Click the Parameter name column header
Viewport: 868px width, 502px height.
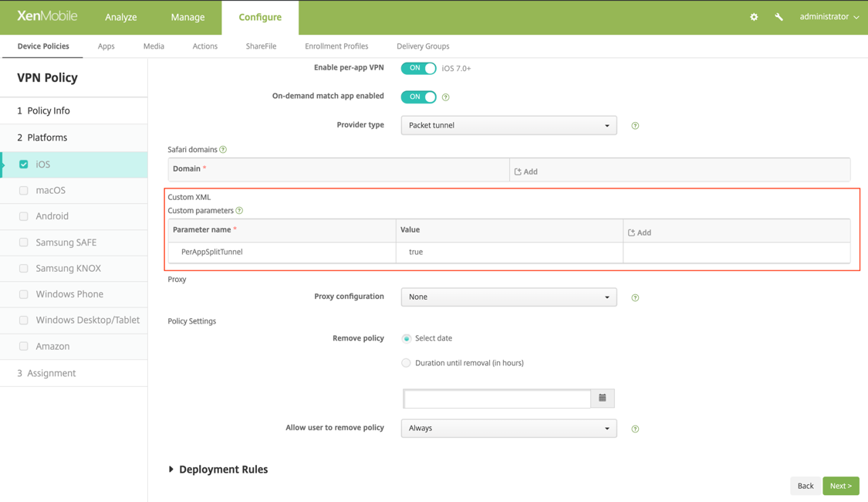click(282, 230)
